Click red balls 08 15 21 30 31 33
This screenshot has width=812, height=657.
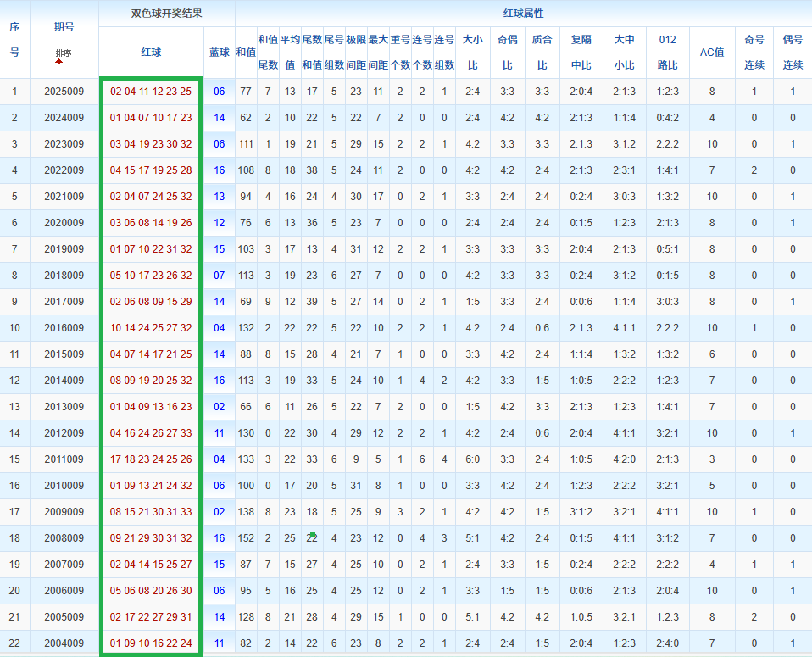pyautogui.click(x=151, y=512)
